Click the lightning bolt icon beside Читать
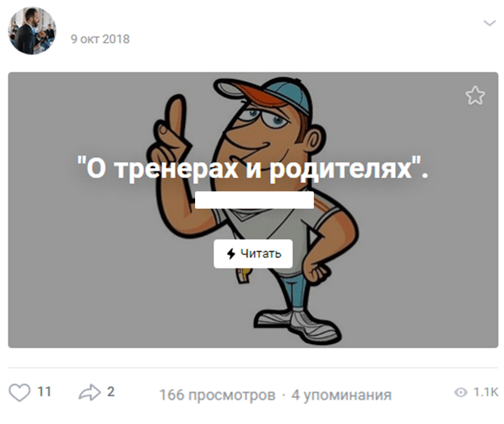Screen dimensions: 504x424 231,254
